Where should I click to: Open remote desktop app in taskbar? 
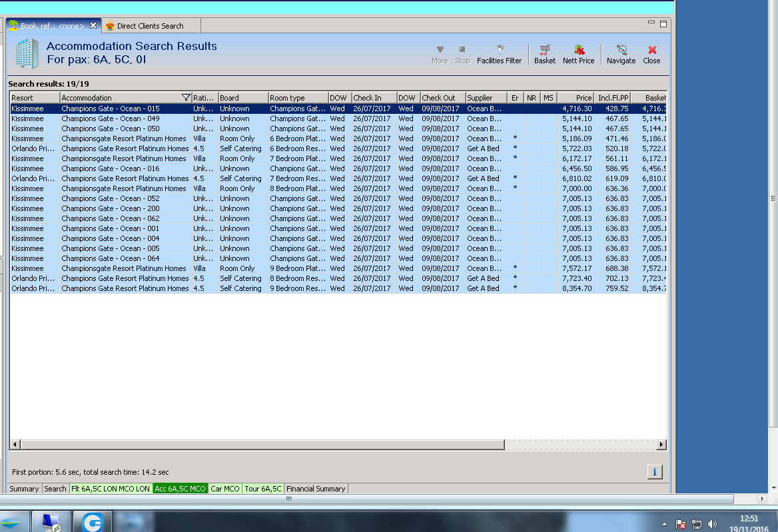click(51, 522)
